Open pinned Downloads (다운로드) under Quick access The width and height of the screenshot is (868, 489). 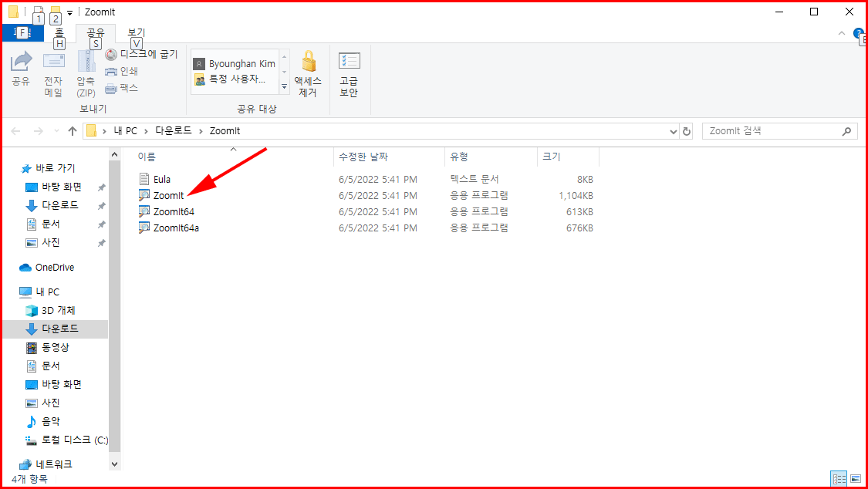pyautogui.click(x=59, y=205)
